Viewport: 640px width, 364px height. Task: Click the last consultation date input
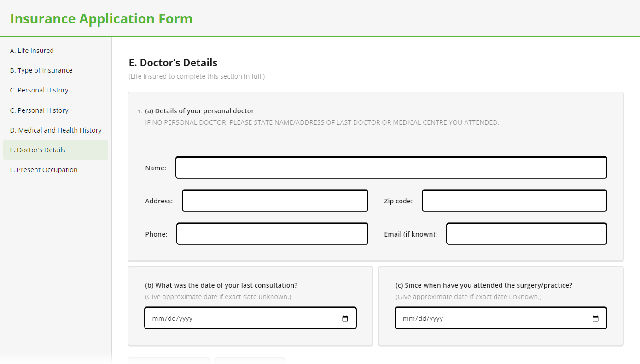click(x=239, y=318)
